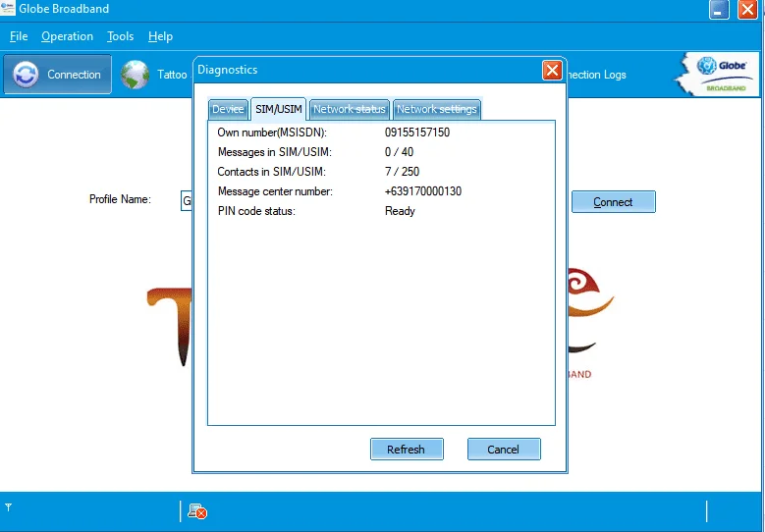Viewport: 765px width, 532px height.
Task: Open the Network settings tab
Action: tap(437, 109)
